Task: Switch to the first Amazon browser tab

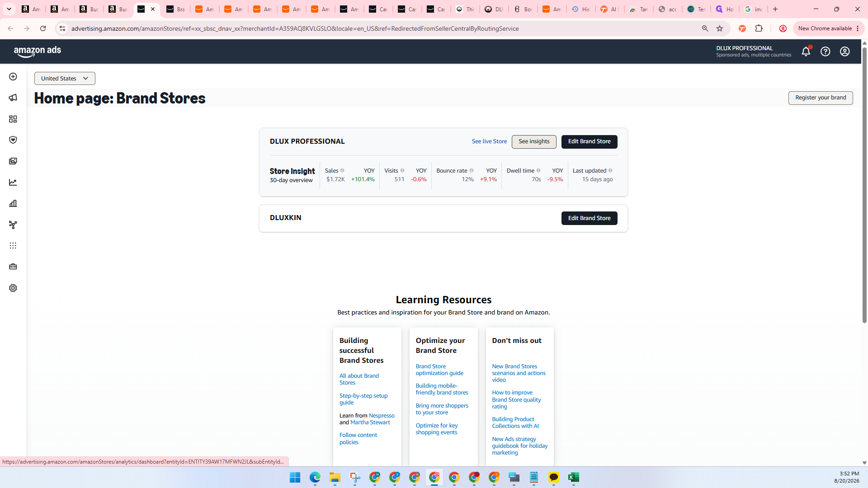Action: (x=32, y=9)
